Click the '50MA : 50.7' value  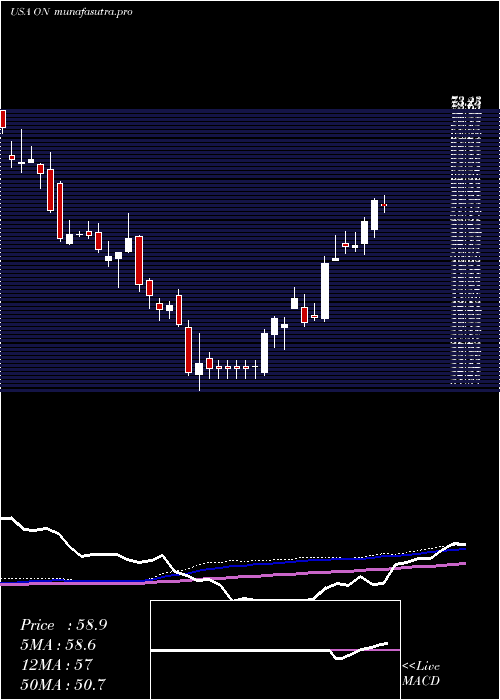63,684
